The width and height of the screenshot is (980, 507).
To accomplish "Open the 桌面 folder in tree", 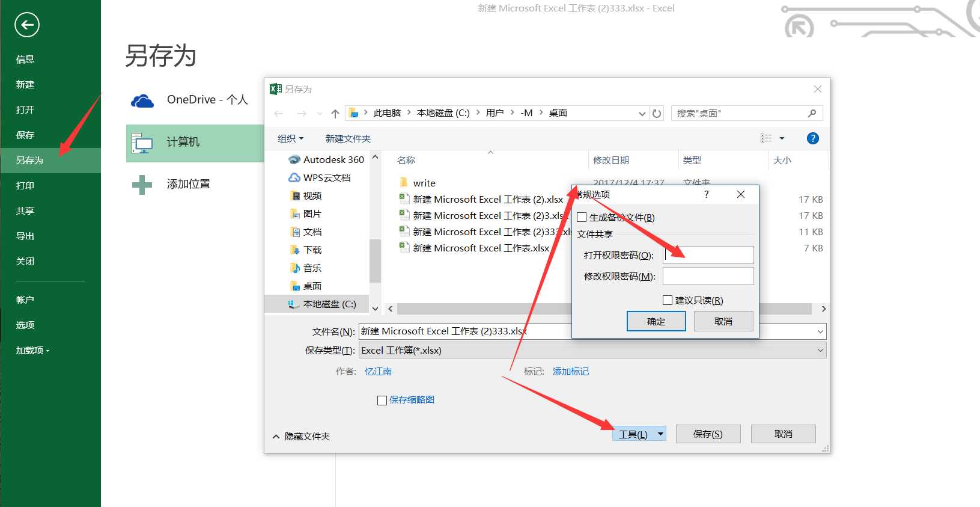I will (x=306, y=286).
